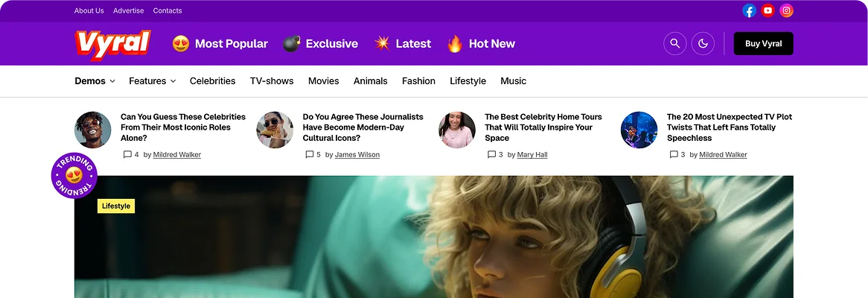Open article 'The Best Celebrity Home Tours'
This screenshot has height=298, width=868.
coord(543,127)
